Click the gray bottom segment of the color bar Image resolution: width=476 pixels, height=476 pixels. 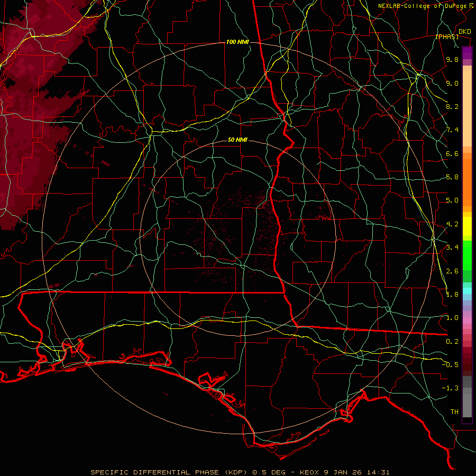click(467, 397)
